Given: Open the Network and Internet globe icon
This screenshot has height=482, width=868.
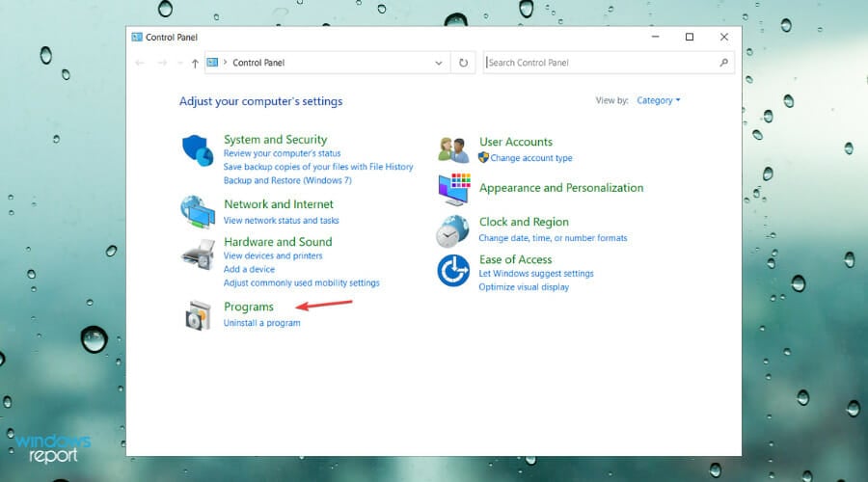Looking at the screenshot, I should pos(198,211).
